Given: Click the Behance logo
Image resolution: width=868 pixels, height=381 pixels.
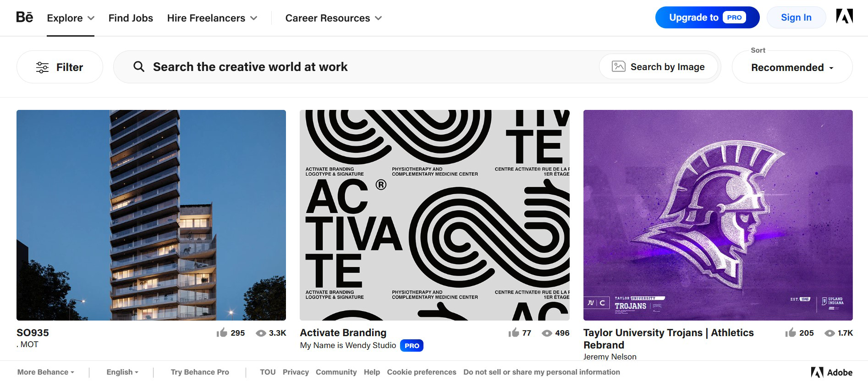Looking at the screenshot, I should [25, 17].
